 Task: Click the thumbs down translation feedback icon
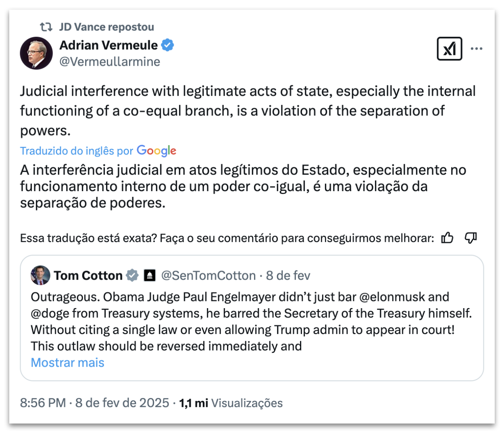(471, 238)
